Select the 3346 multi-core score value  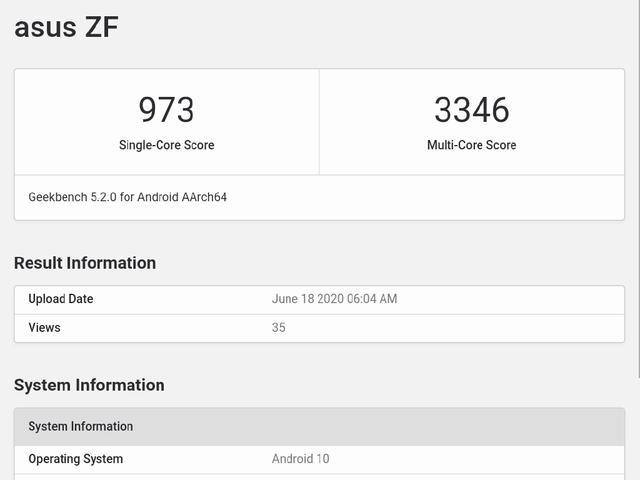(472, 110)
